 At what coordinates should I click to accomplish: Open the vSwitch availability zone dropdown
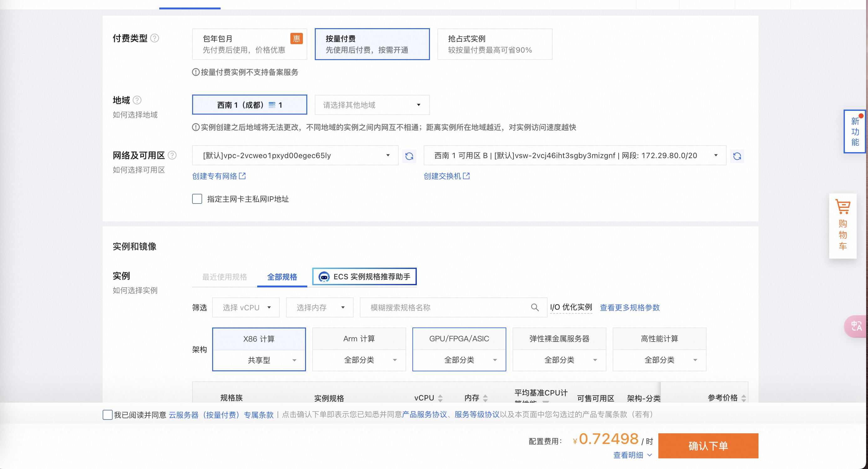[x=574, y=155]
